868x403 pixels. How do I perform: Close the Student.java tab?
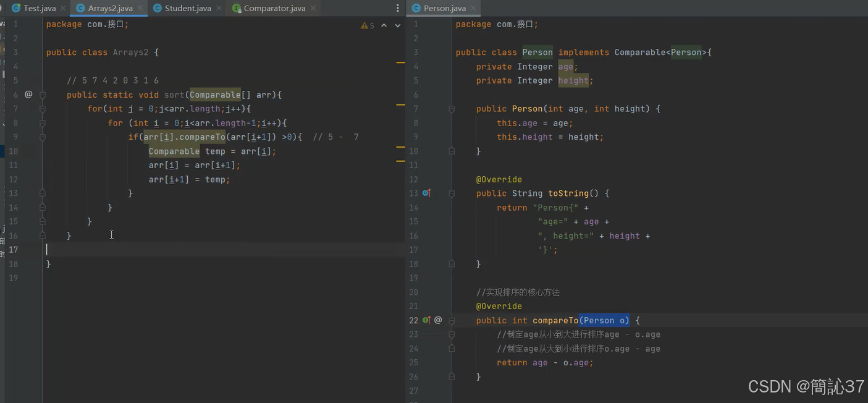[x=218, y=9]
